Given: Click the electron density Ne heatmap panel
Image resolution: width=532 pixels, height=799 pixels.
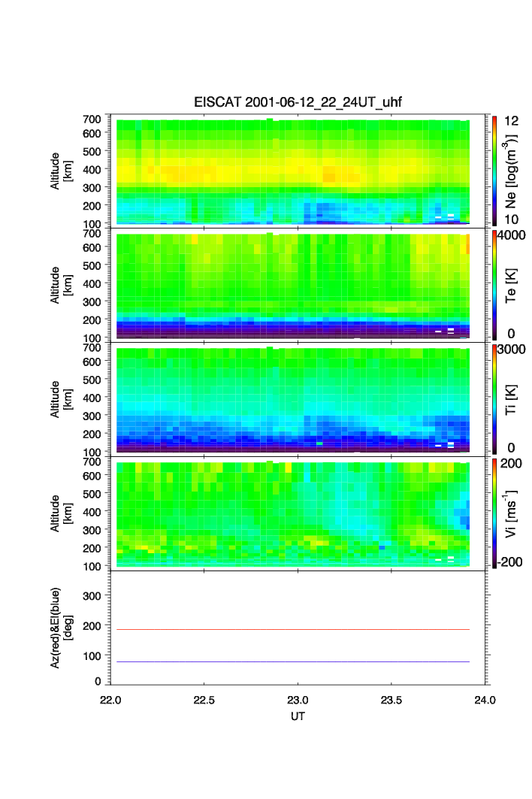Looking at the screenshot, I should [293, 171].
